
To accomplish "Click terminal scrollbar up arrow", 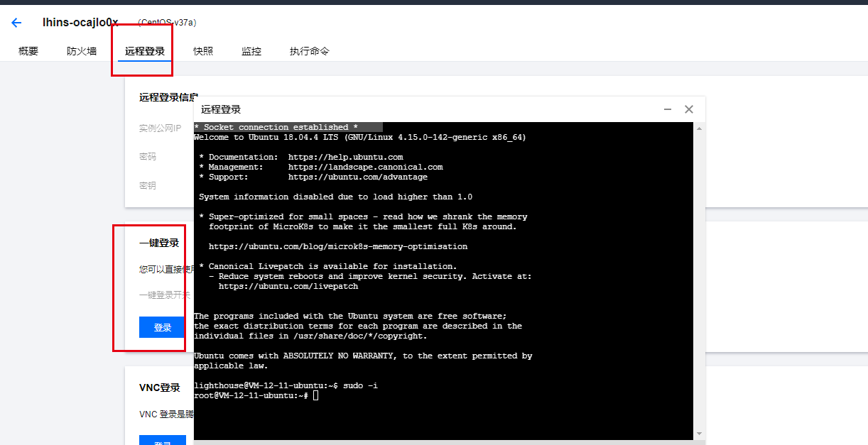I will coord(700,128).
